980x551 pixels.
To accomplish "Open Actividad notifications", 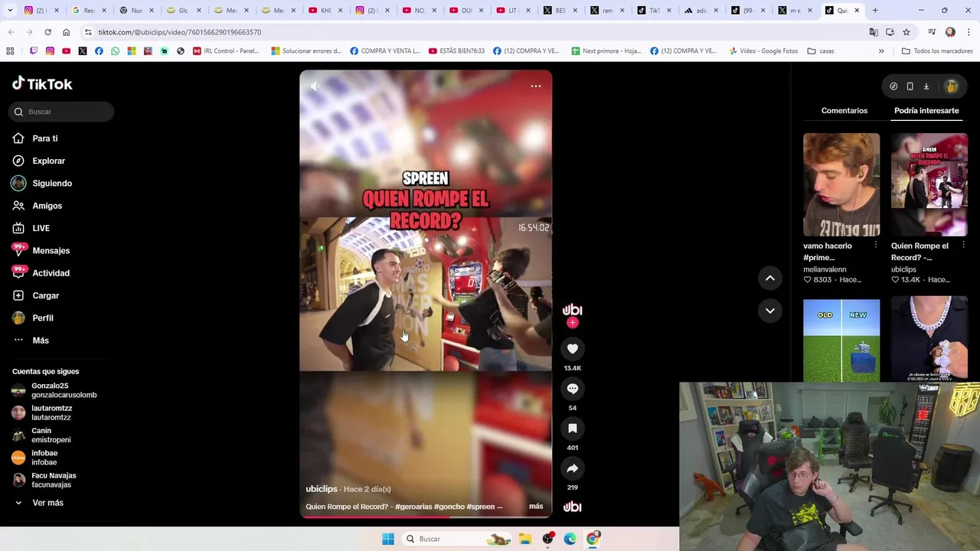I will tap(51, 273).
